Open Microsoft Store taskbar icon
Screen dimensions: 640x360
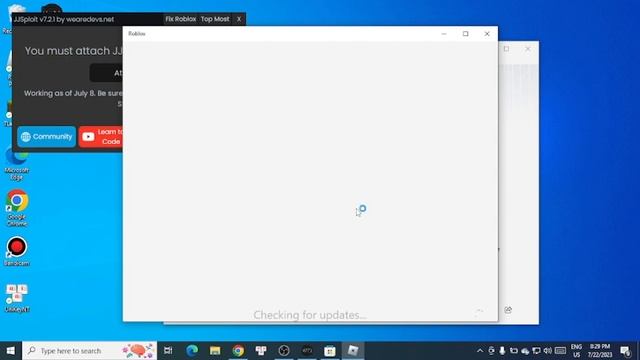(x=330, y=351)
